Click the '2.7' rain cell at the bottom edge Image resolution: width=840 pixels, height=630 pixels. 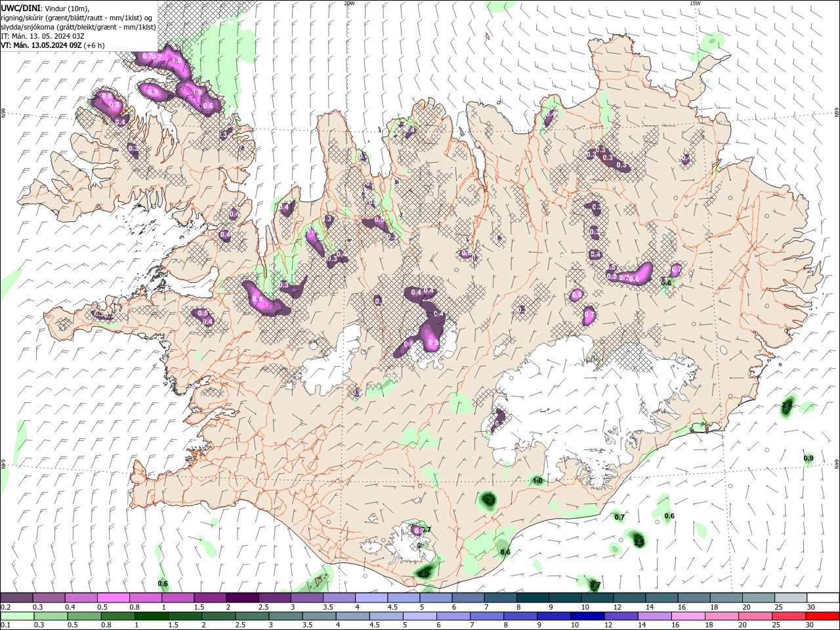point(595,585)
